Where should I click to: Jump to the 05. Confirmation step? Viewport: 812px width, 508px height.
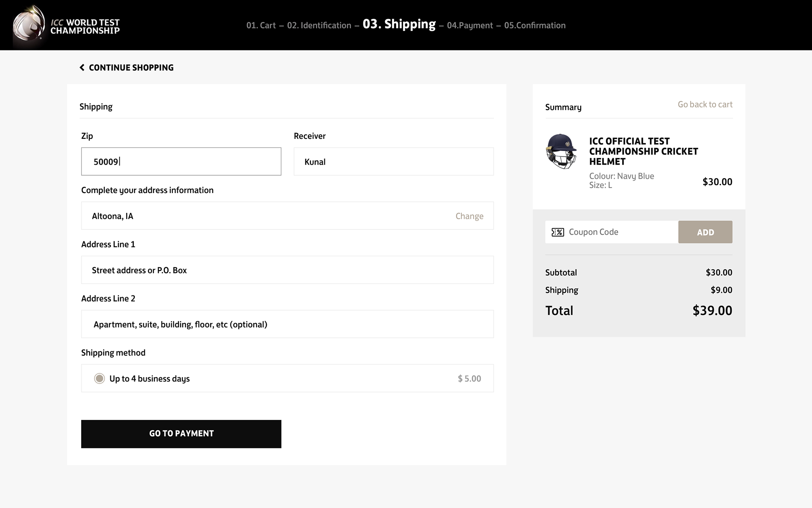535,25
